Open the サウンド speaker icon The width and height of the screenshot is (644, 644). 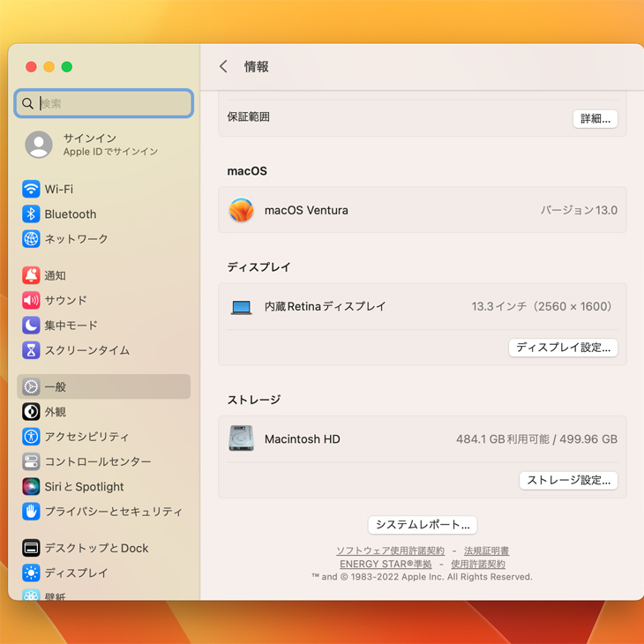[x=31, y=300]
